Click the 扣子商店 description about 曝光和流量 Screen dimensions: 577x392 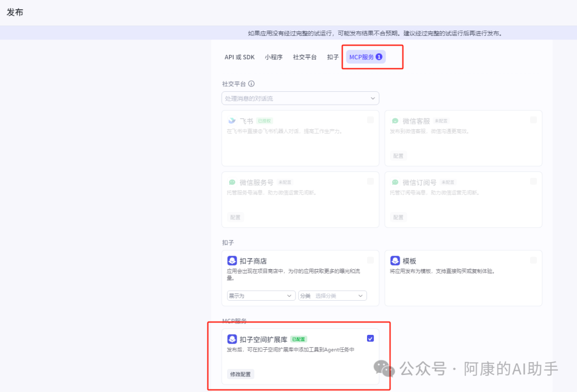coord(293,275)
